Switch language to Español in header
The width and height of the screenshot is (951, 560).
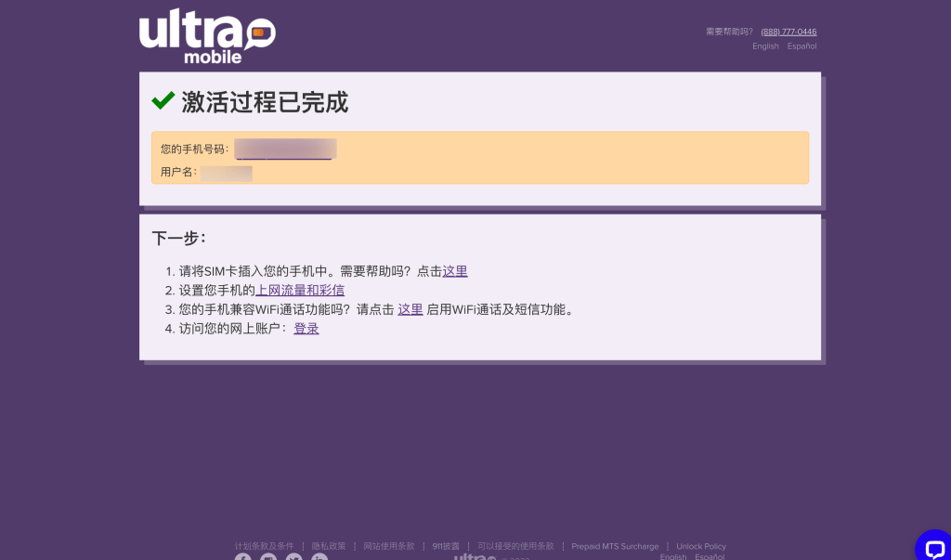tap(801, 46)
